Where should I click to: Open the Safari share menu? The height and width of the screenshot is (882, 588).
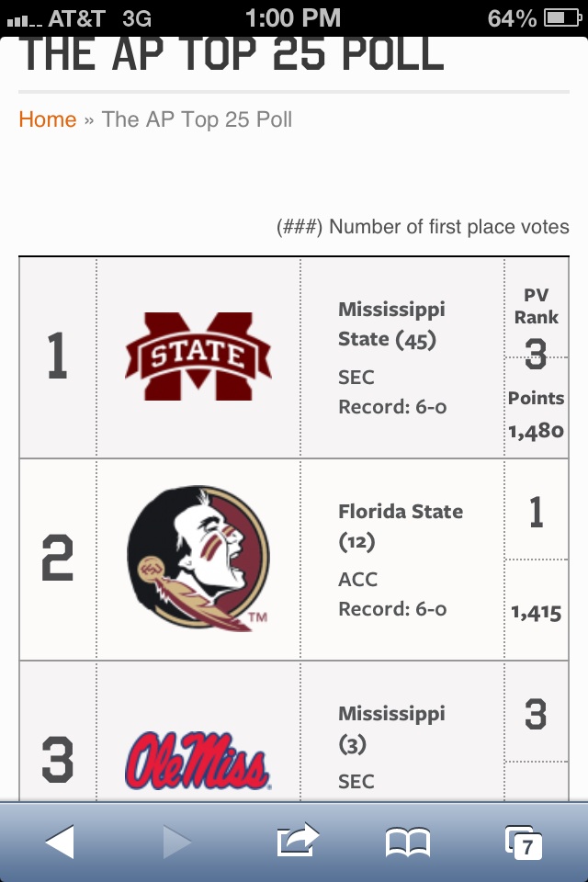pyautogui.click(x=297, y=839)
